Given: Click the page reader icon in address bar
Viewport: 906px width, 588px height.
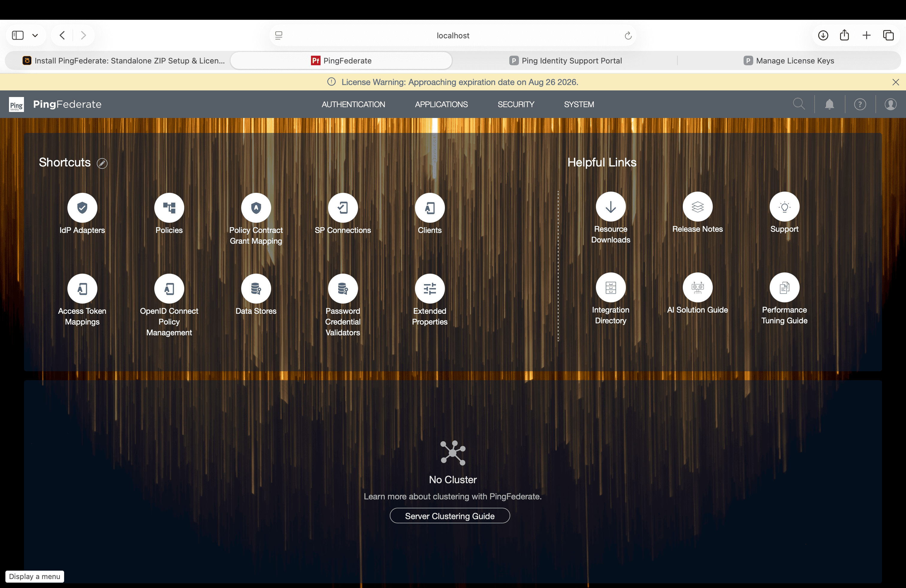Looking at the screenshot, I should point(279,35).
